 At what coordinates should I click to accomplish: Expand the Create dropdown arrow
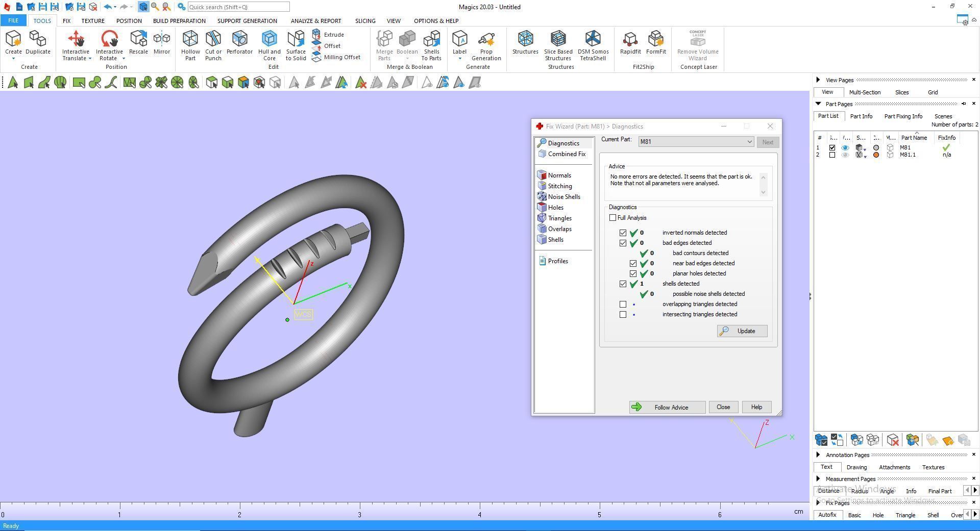pyautogui.click(x=13, y=59)
